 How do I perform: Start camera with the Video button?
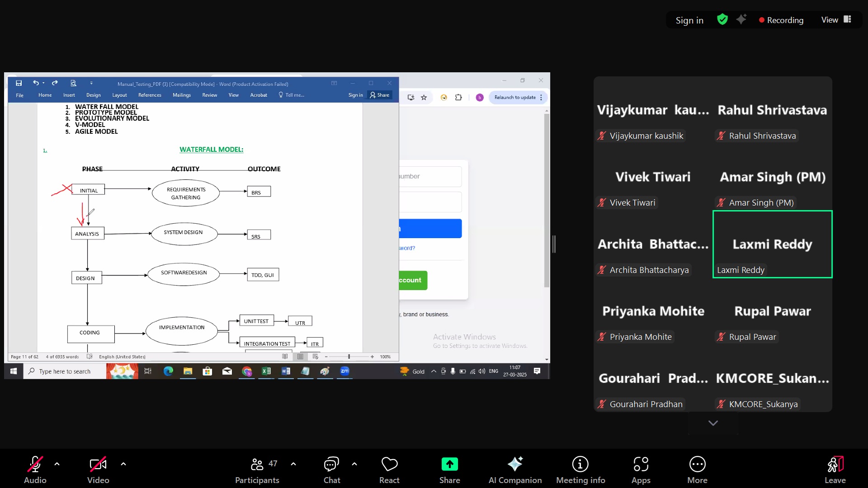(x=98, y=469)
